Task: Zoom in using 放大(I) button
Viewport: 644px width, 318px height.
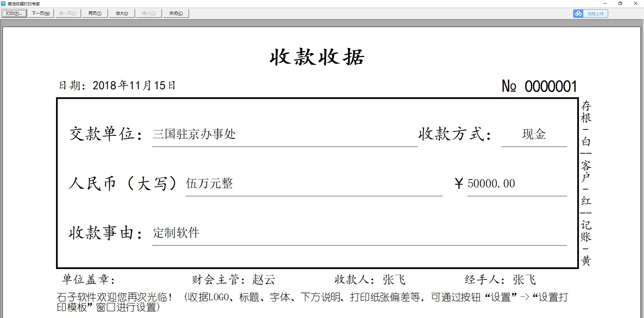Action: (x=122, y=13)
